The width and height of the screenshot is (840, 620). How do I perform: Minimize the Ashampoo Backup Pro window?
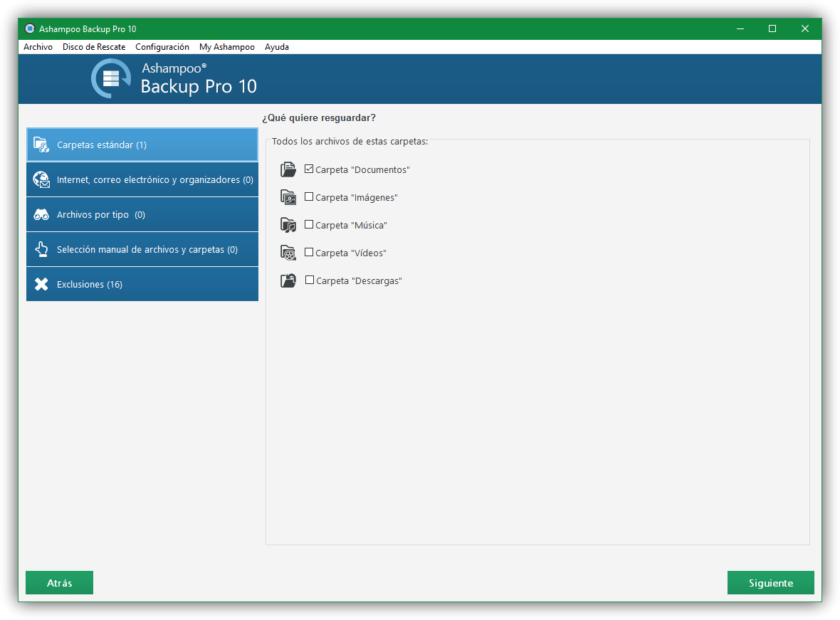tap(740, 28)
